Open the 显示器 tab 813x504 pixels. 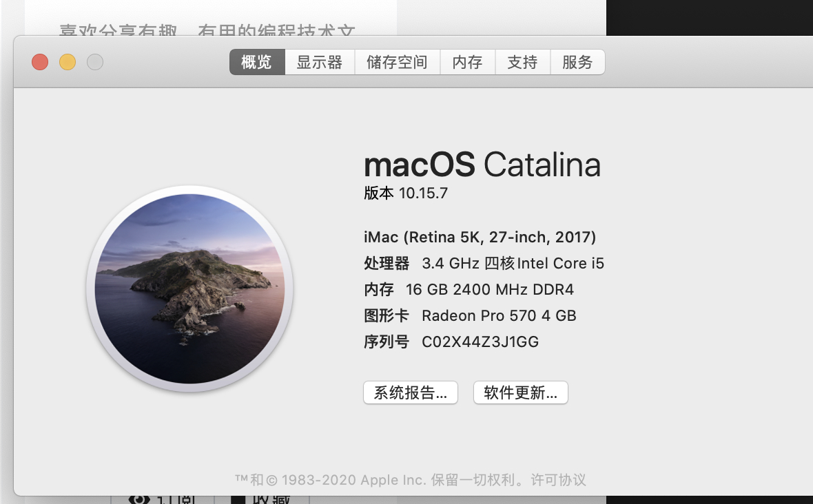pos(320,62)
